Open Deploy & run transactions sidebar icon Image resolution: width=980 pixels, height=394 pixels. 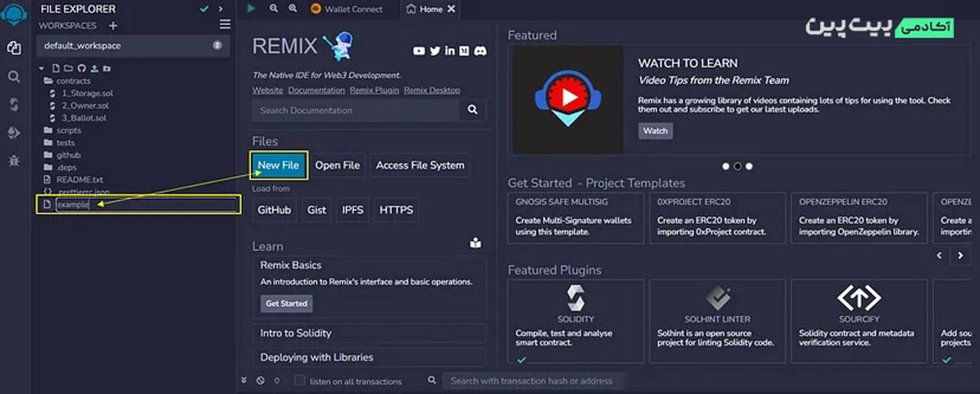point(14,133)
